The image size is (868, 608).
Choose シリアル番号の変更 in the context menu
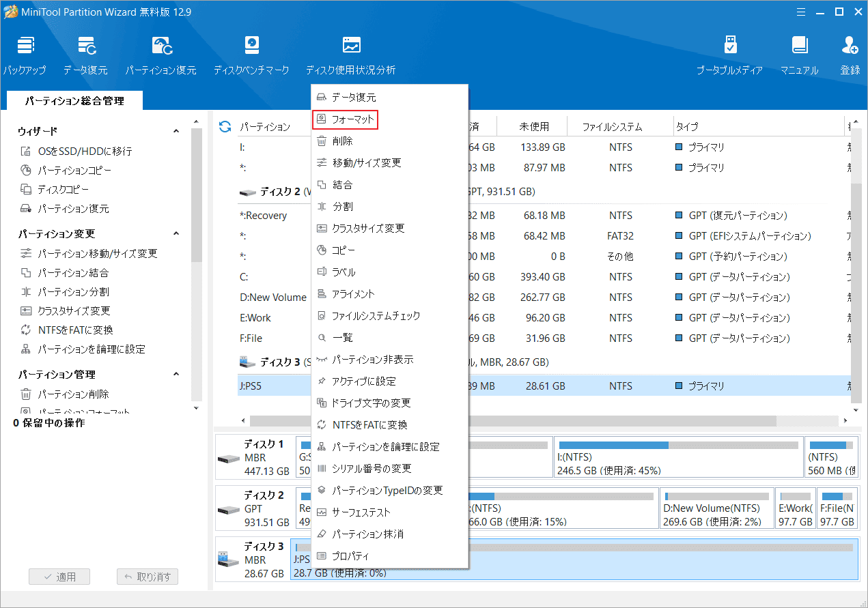click(389, 469)
